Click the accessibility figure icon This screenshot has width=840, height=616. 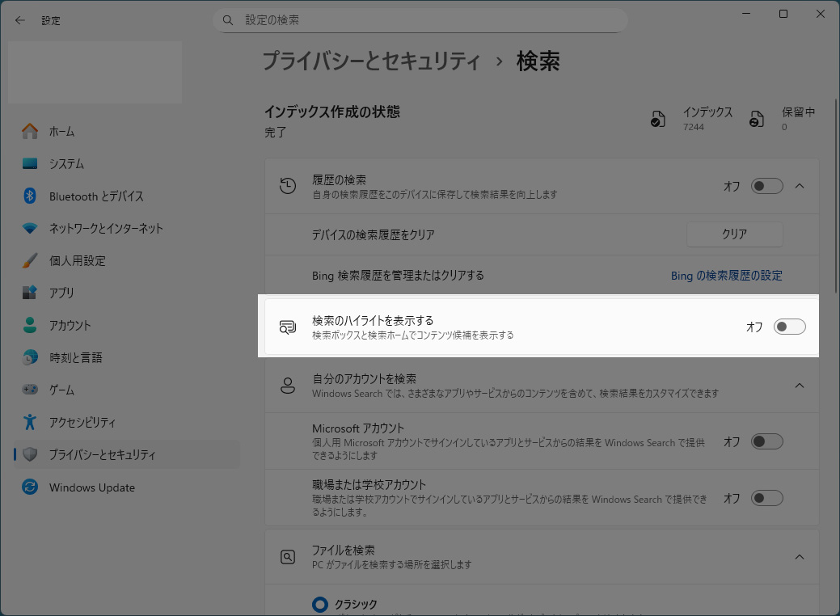tap(30, 422)
